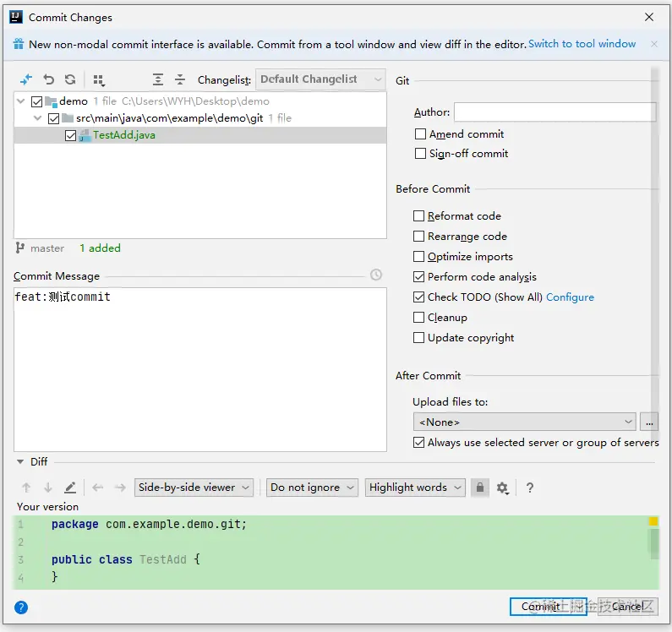Viewport: 672px width, 632px height.
Task: Click the Commit button
Action: click(548, 607)
